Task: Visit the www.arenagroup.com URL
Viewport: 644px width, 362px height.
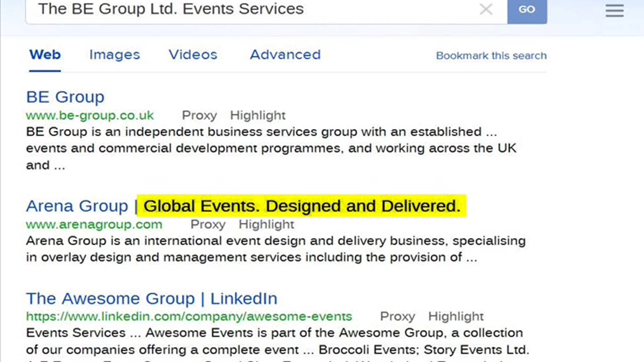Action: tap(94, 224)
